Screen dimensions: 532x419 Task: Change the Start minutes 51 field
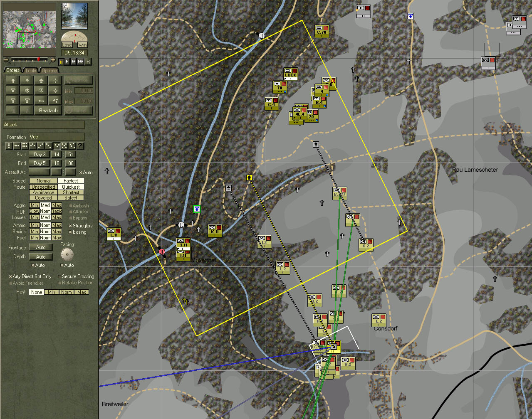click(70, 155)
